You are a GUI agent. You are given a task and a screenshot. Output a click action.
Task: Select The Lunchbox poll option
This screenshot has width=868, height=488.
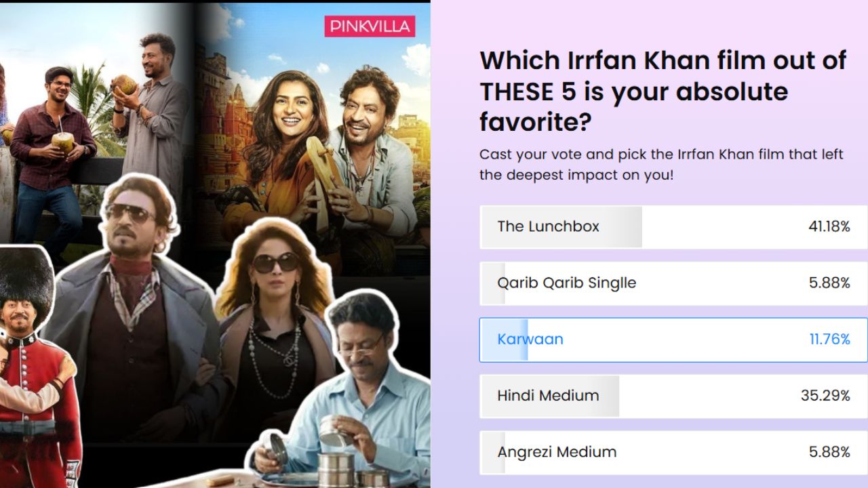coord(673,227)
